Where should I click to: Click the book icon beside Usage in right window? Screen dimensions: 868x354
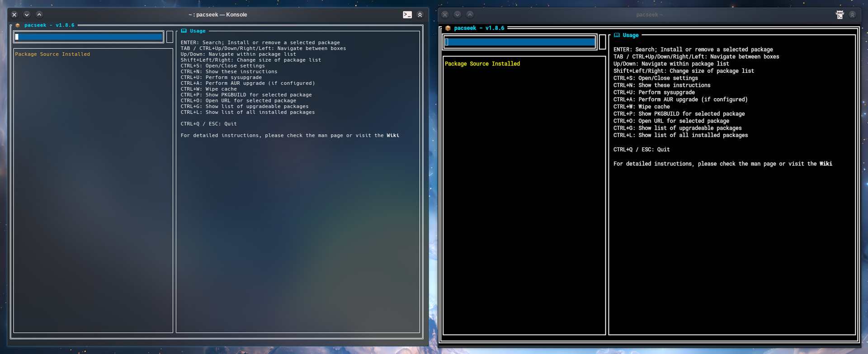tap(617, 35)
